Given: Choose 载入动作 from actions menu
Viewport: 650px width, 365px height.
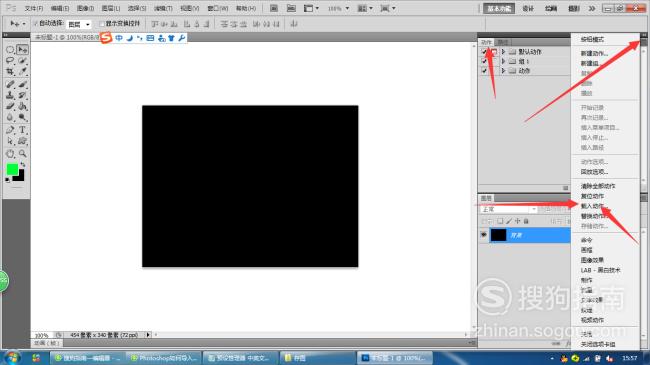Looking at the screenshot, I should point(594,206).
